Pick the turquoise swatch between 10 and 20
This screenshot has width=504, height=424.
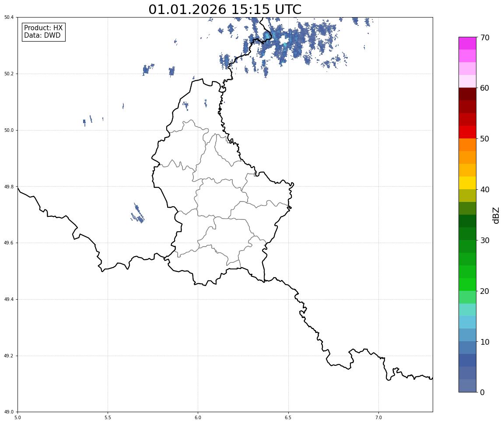[467, 310]
